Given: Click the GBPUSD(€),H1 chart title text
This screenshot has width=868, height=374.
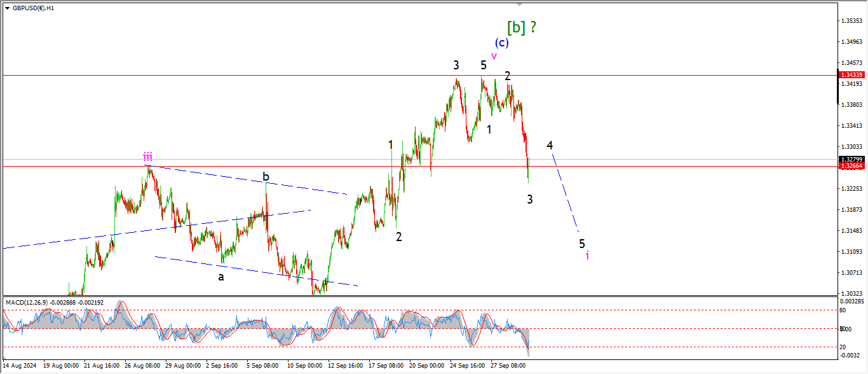Looking at the screenshot, I should [x=33, y=8].
